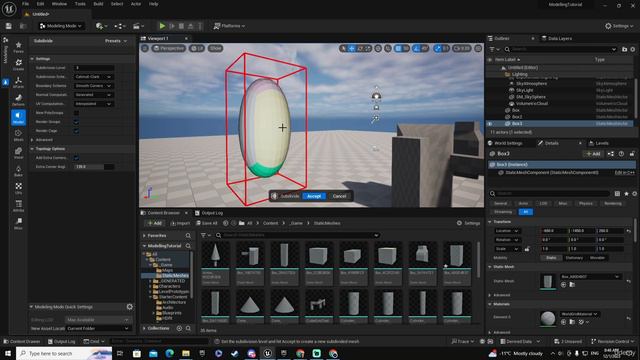Screen dimensions: 640x360
Task: Open Modeling Mode Quick Settings gear
Action: pos(130,307)
